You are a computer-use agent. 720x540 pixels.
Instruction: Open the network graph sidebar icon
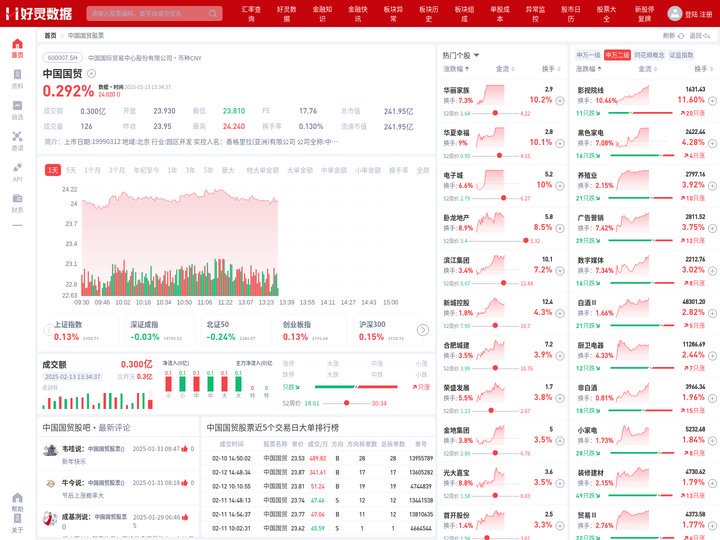pos(17,141)
